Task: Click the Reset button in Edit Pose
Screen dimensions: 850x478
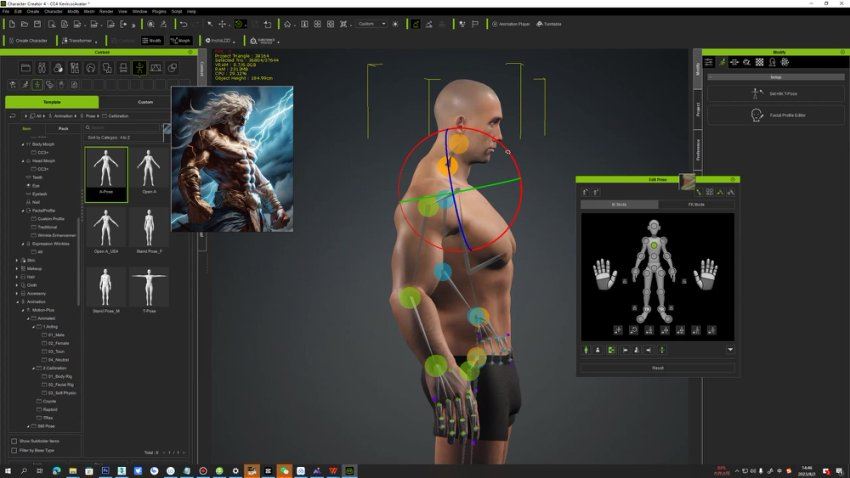Action: 657,368
